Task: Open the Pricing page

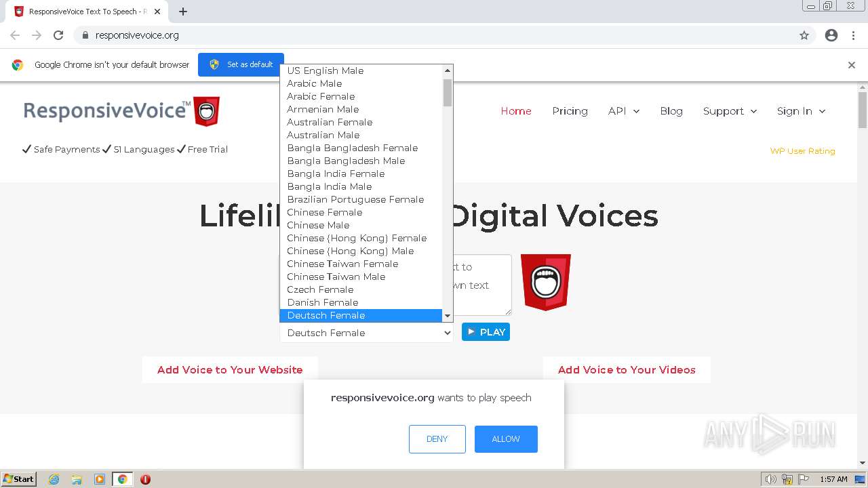Action: click(x=570, y=111)
